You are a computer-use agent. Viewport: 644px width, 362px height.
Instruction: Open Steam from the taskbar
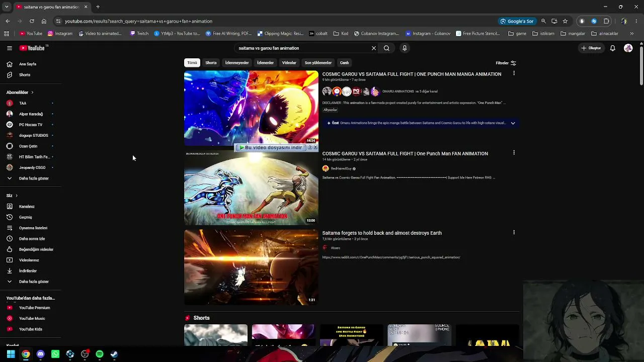pos(114,354)
